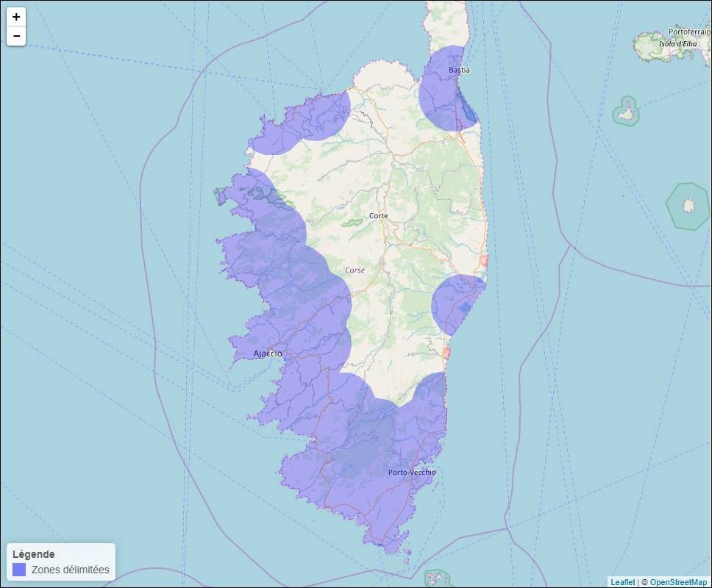712x588 pixels.
Task: Click the Ajaccio city label
Action: coord(268,354)
